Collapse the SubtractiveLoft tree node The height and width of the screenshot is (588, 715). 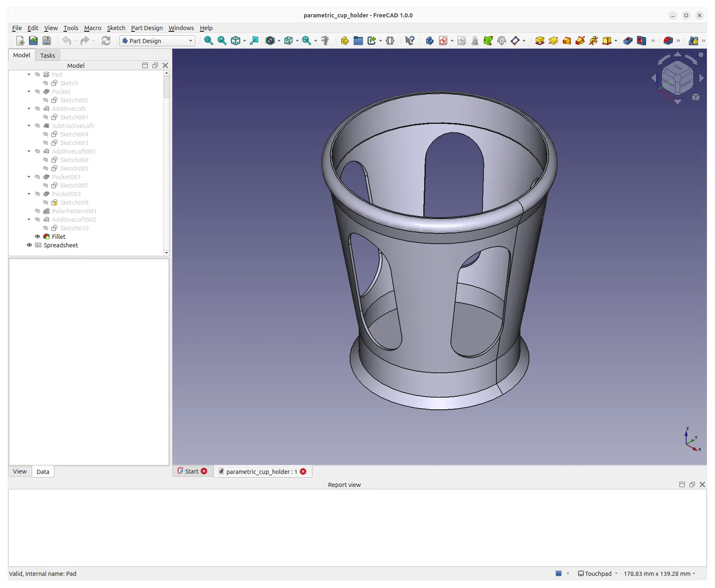[x=29, y=126]
